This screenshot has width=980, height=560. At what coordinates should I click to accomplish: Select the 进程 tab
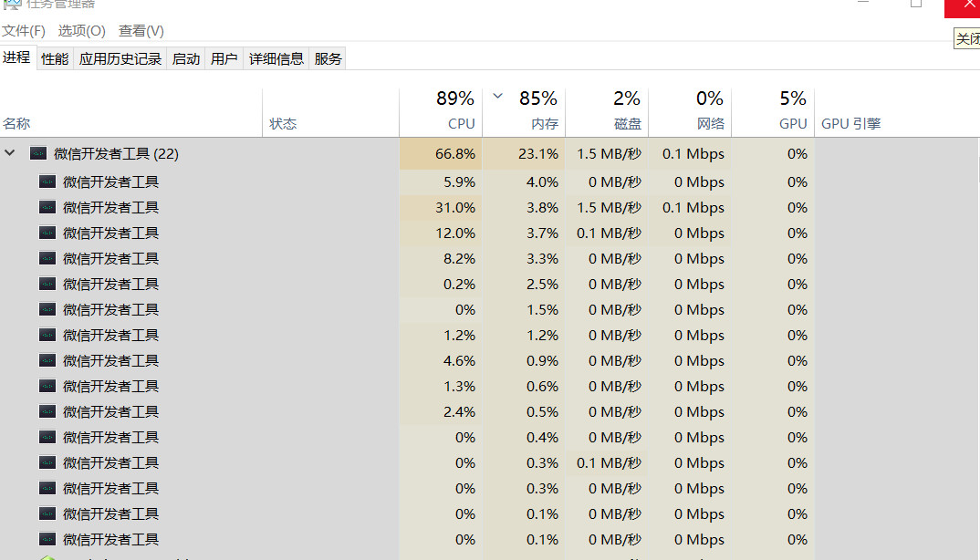pyautogui.click(x=16, y=57)
